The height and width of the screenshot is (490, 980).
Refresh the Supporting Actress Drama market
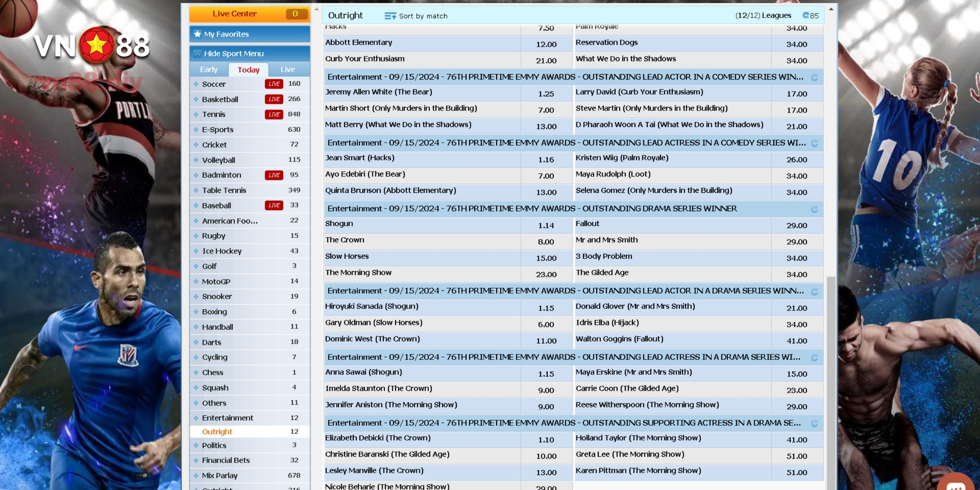(814, 423)
